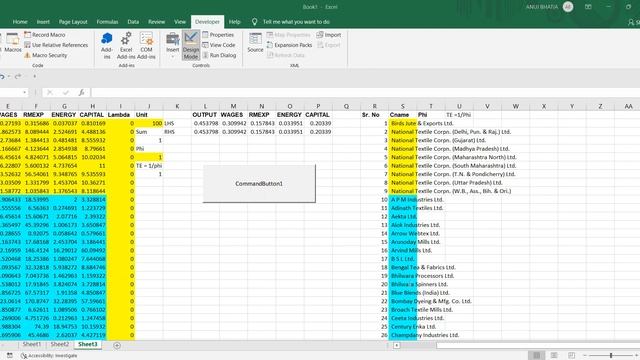Image resolution: width=640 pixels, height=360 pixels.
Task: Open control Properties
Action: coord(218,35)
